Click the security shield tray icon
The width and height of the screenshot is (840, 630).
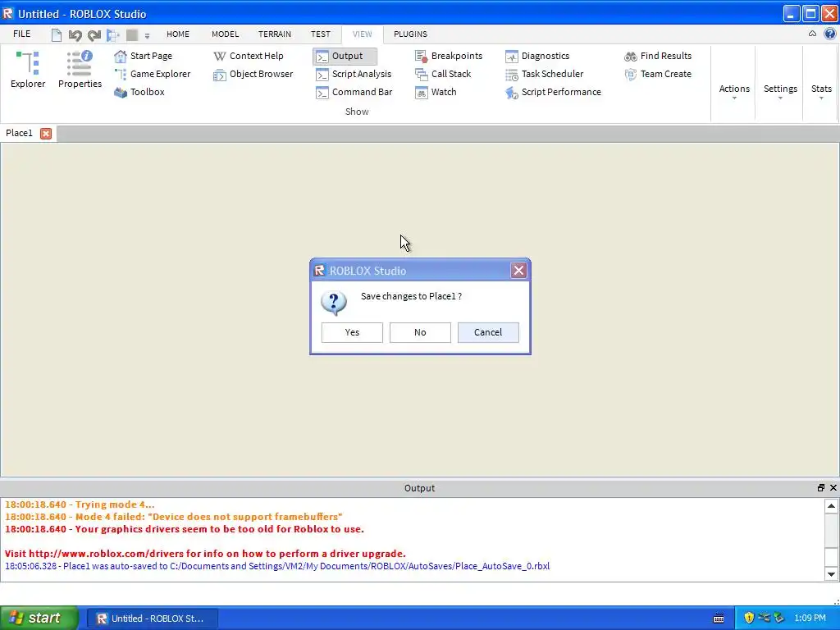click(x=749, y=619)
